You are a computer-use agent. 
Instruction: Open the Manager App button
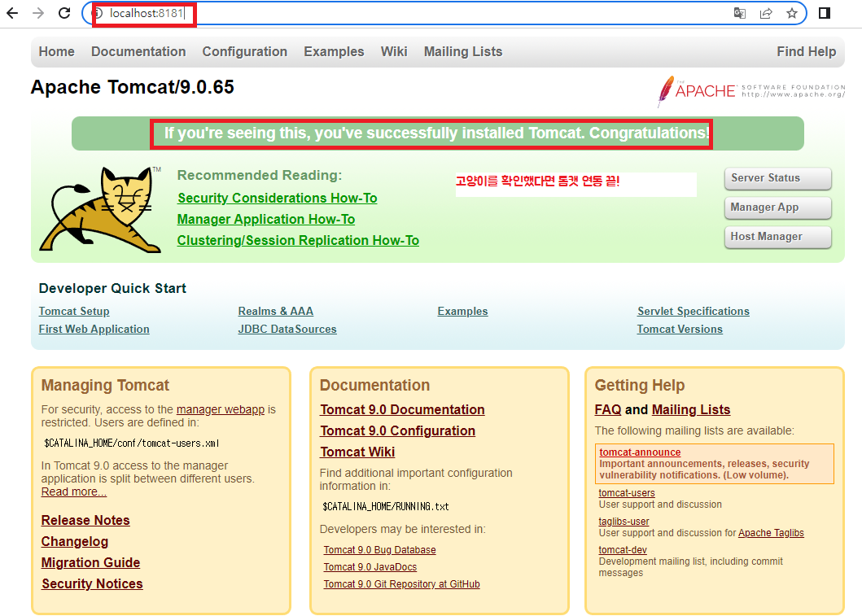[777, 208]
